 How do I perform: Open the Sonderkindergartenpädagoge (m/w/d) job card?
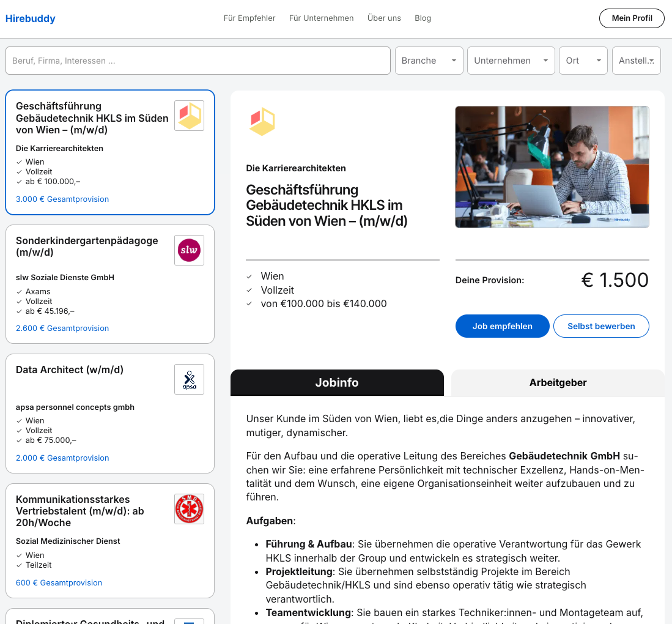[109, 284]
